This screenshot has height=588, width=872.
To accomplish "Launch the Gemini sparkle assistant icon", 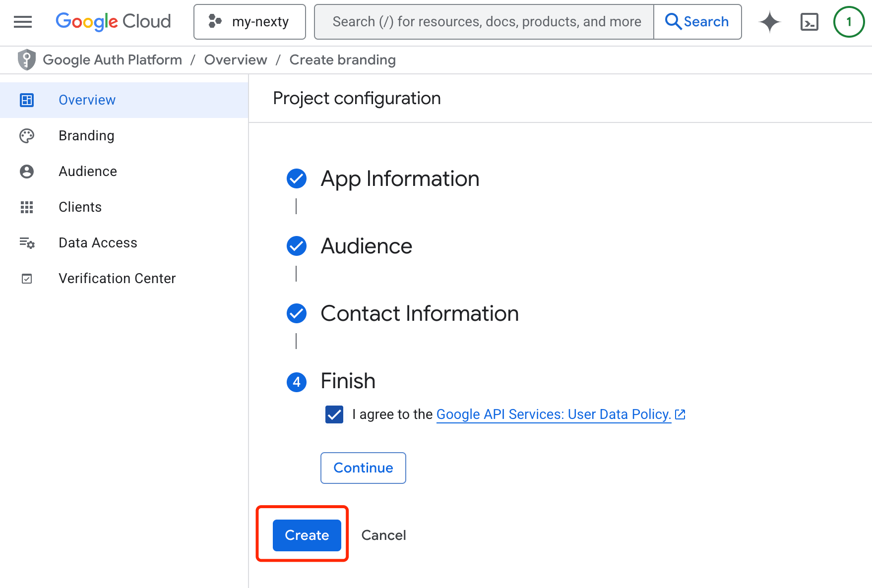I will coord(769,22).
